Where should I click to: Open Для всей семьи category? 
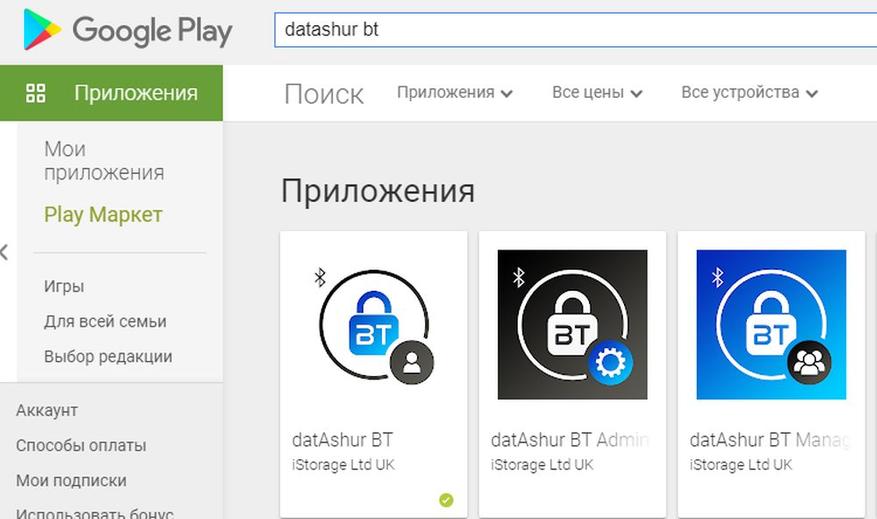coord(105,321)
